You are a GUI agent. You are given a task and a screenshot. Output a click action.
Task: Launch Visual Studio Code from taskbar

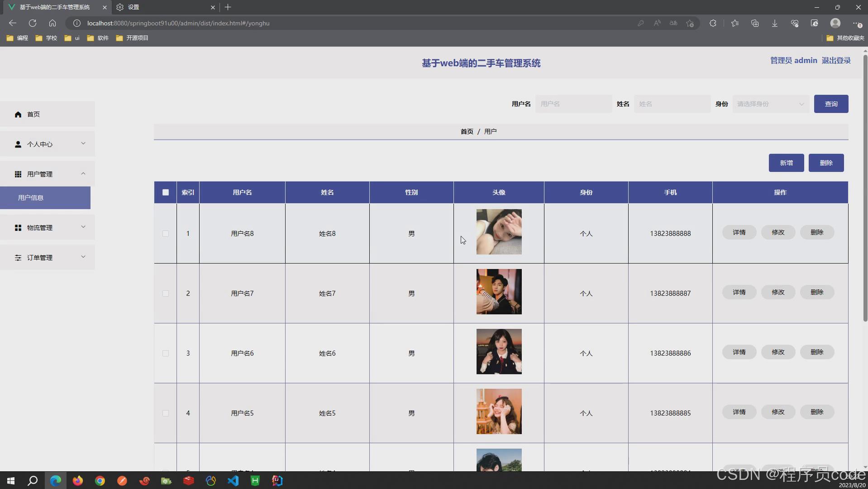(233, 480)
